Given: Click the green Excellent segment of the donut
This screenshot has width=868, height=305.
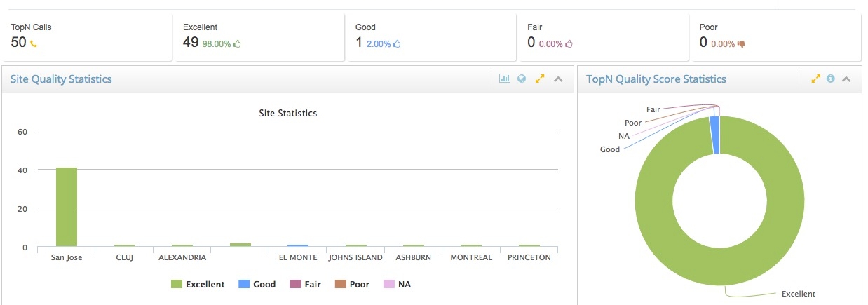Looking at the screenshot, I should click(x=720, y=266).
